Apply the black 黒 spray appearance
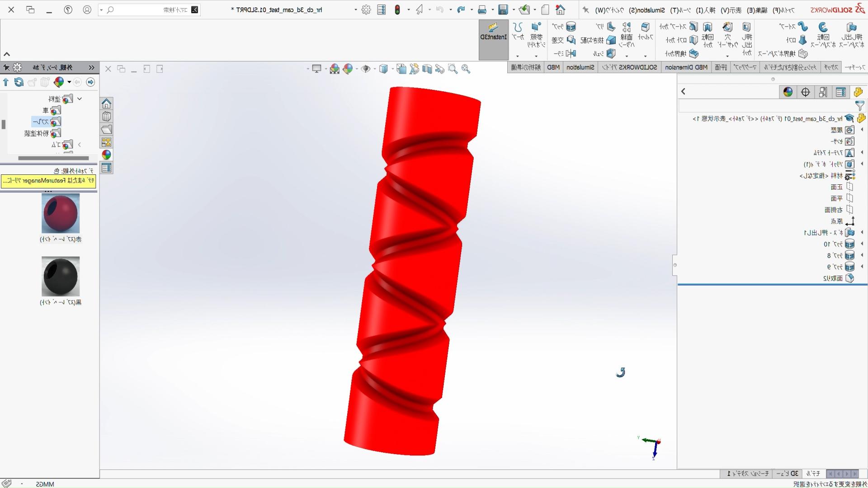 pos(61,276)
